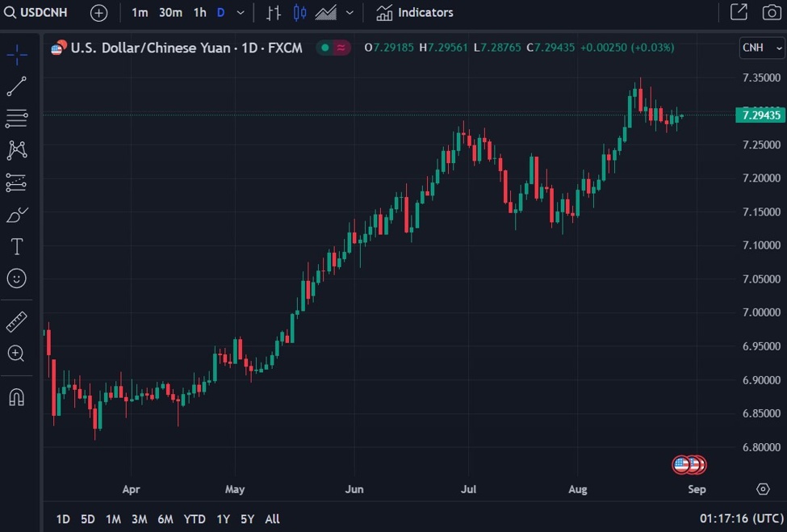The width and height of the screenshot is (787, 532).
Task: Toggle the bar change display
Action: click(x=273, y=13)
